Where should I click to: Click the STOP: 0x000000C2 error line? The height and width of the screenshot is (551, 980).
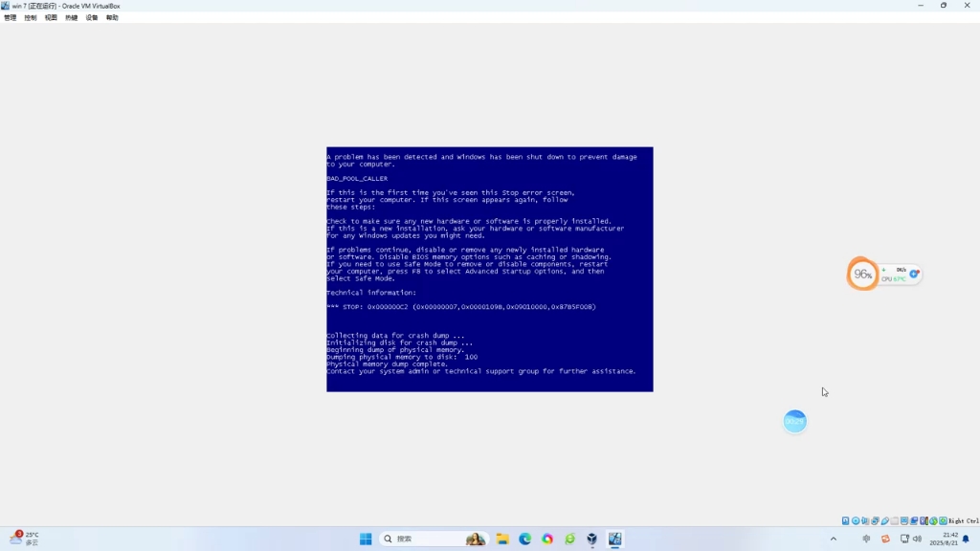[x=461, y=307]
